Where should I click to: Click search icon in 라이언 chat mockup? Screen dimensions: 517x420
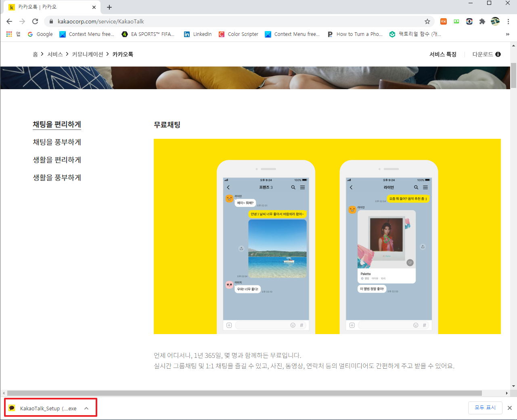(416, 187)
